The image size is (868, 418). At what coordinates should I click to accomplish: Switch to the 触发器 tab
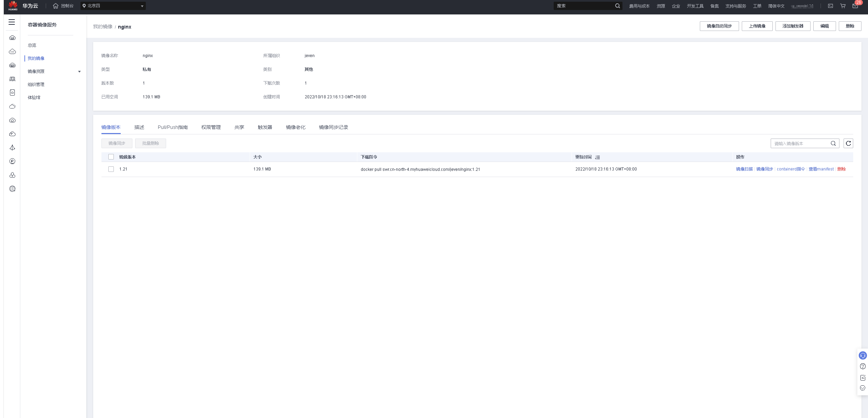coord(265,127)
